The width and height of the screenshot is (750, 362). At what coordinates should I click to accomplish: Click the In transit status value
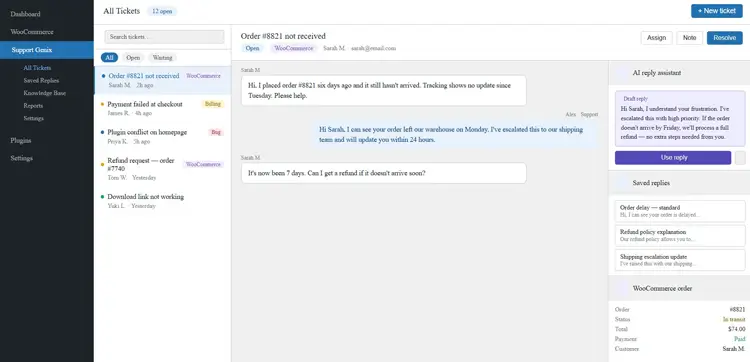pyautogui.click(x=734, y=319)
